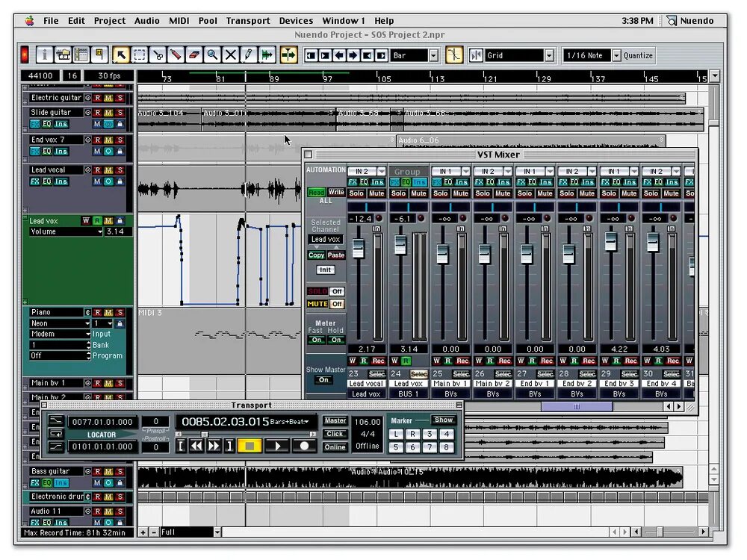The image size is (747, 560).
Task: Open the marker flag toolbar icon
Action: (x=99, y=55)
